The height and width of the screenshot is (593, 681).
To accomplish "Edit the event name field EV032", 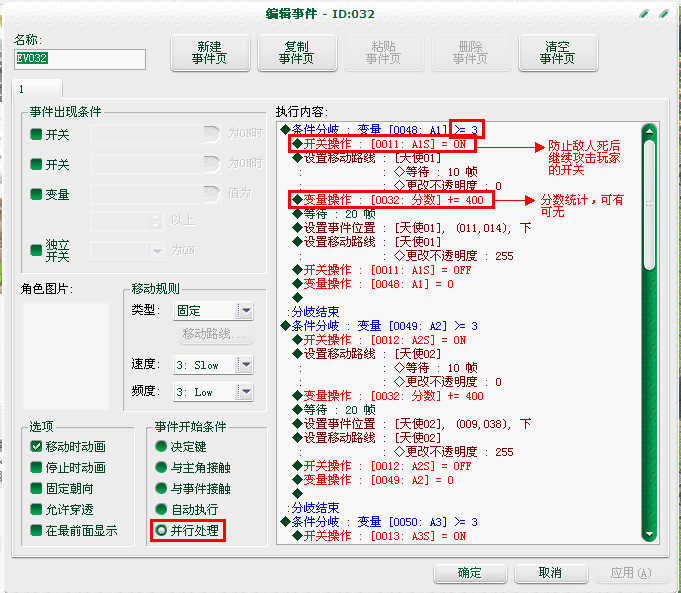I will 80,59.
